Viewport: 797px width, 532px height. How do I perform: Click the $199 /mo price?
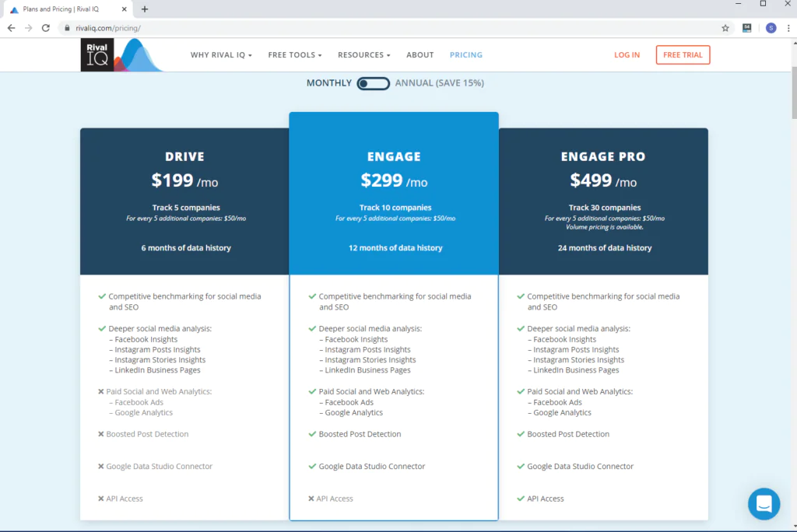click(184, 180)
